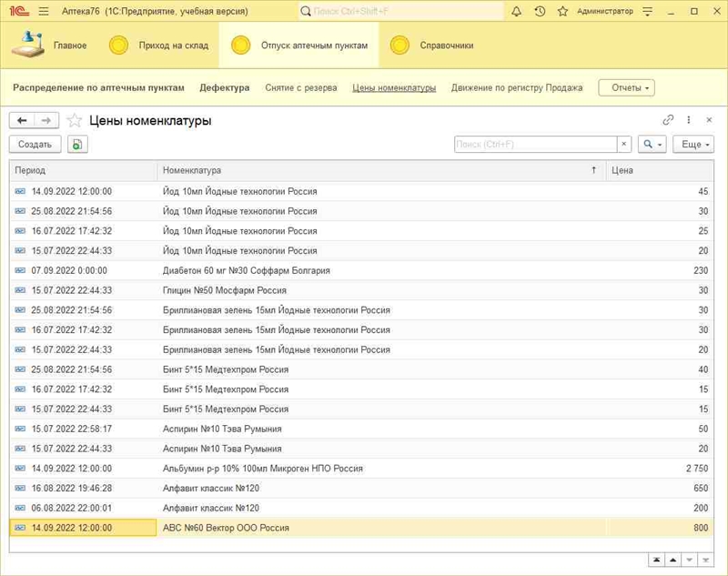Open the Еще dropdown menu
Viewport: 728px width, 576px height.
click(x=693, y=145)
